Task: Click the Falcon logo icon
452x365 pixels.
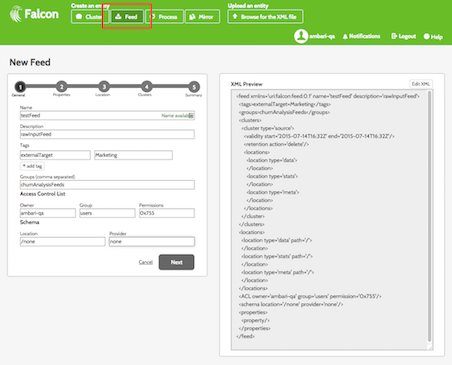Action: [x=16, y=14]
